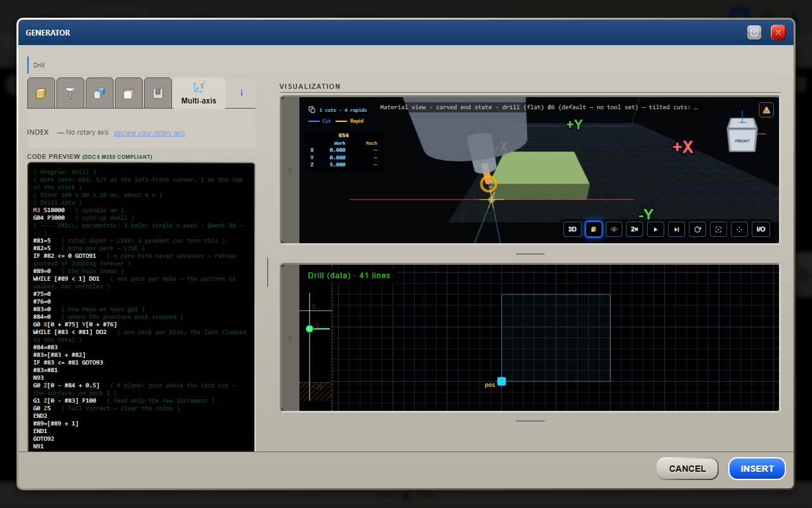Click the Z work value 5.000
812x508 pixels.
pyautogui.click(x=337, y=165)
